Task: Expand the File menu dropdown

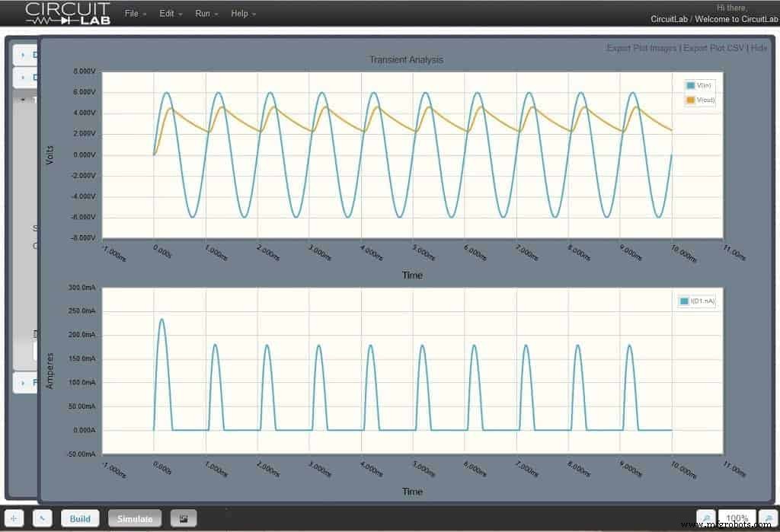Action: 131,13
